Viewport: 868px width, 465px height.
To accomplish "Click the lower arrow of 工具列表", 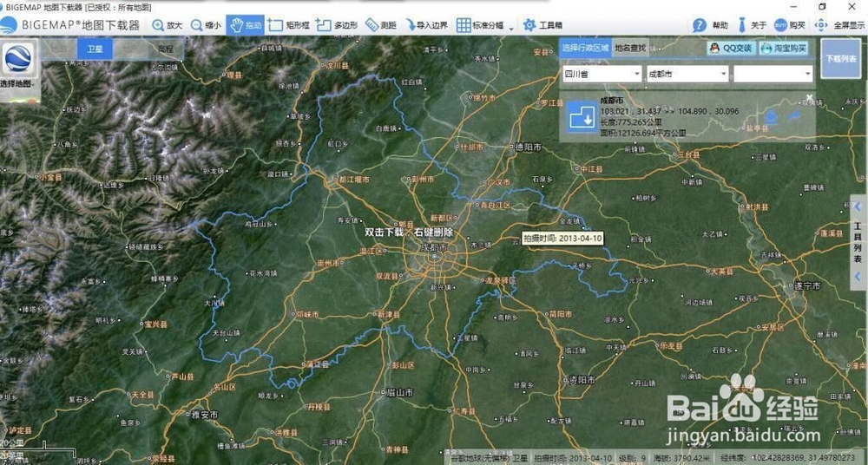I will click(858, 276).
